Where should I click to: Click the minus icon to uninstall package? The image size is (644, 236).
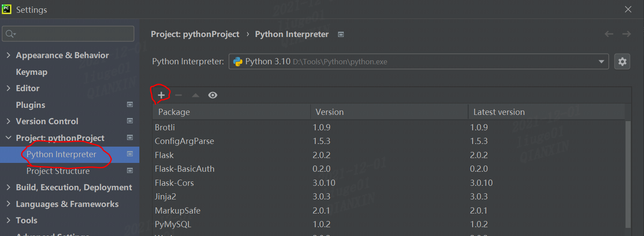tap(178, 95)
